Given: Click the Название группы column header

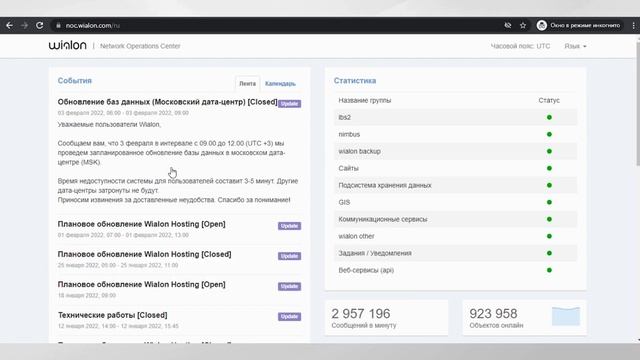Looking at the screenshot, I should [x=364, y=100].
